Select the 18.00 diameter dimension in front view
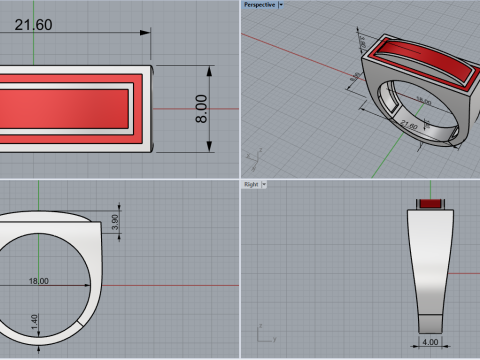Viewport: 480px width, 360px height. (39, 281)
